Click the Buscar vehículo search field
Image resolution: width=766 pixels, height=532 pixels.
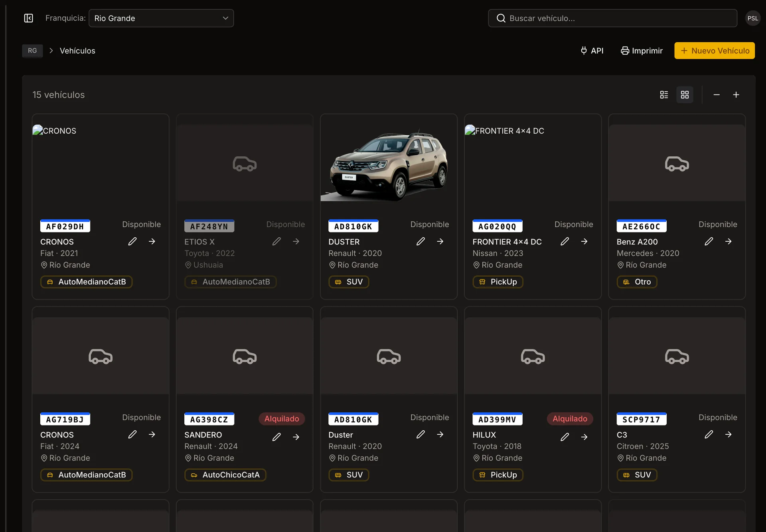(612, 18)
